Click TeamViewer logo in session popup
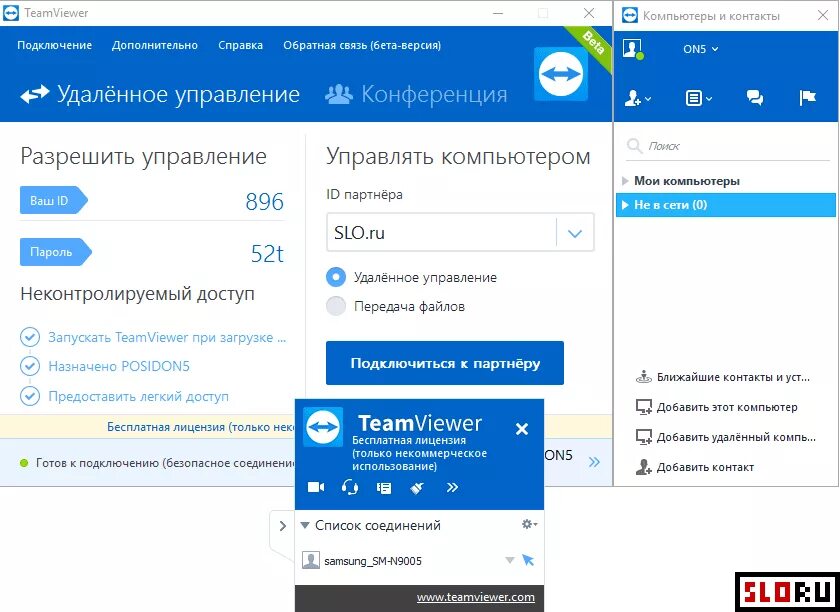 coord(323,427)
